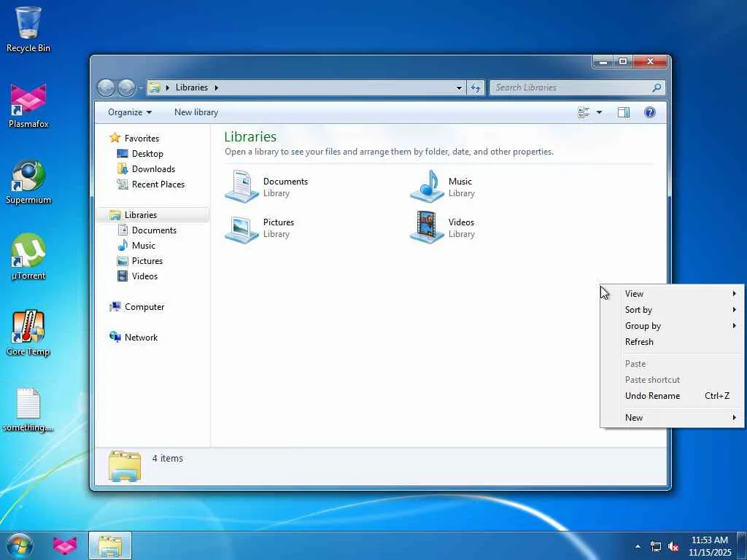The image size is (747, 560).
Task: Click the New library button
Action: coord(196,112)
